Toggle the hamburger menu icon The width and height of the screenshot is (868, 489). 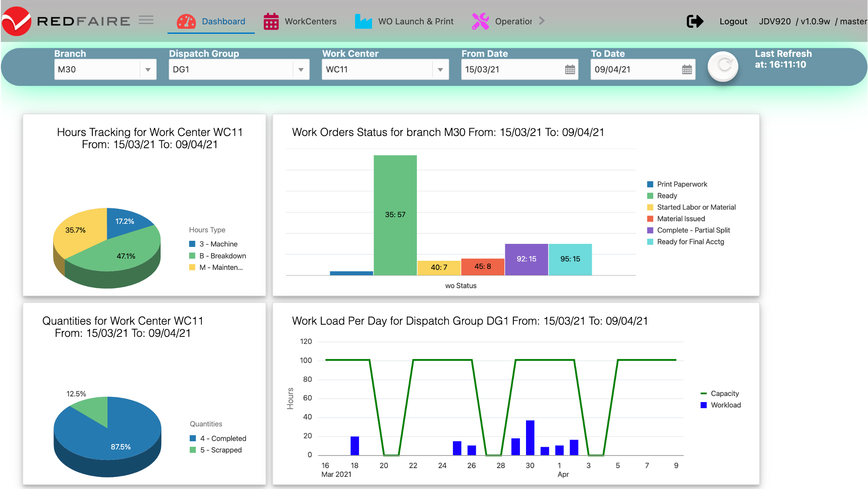click(146, 20)
